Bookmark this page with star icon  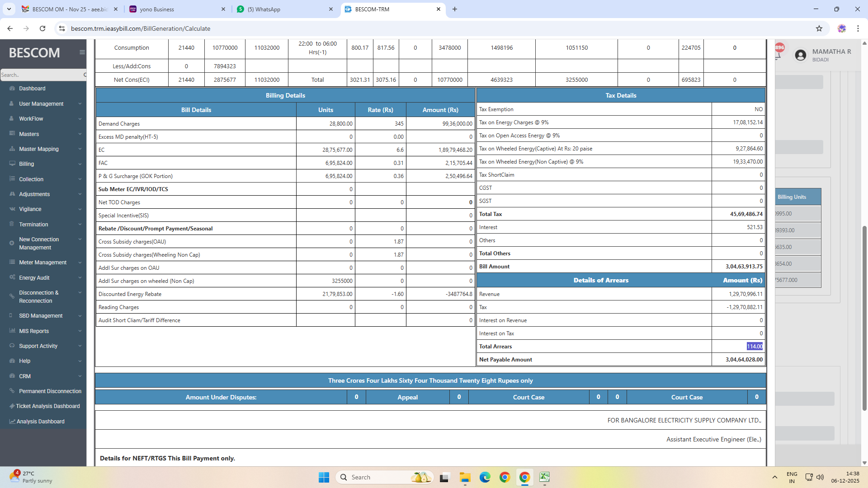(819, 28)
